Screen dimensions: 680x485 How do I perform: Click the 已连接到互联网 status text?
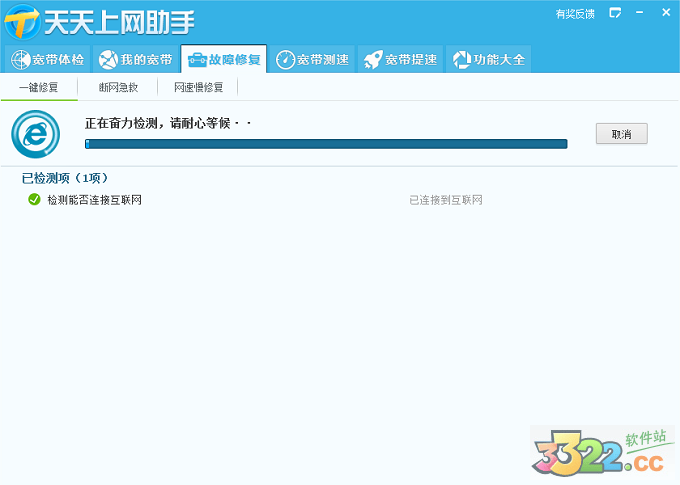(x=446, y=200)
